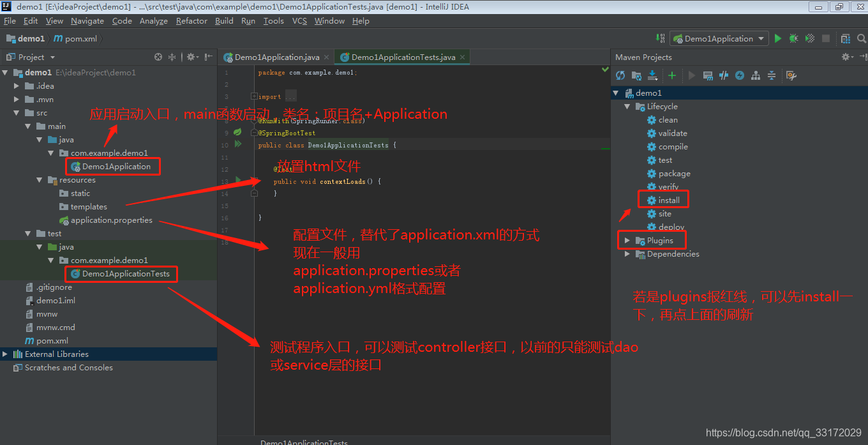Open Maven Settings wrench icon
Viewport: 868px width, 445px height.
791,75
